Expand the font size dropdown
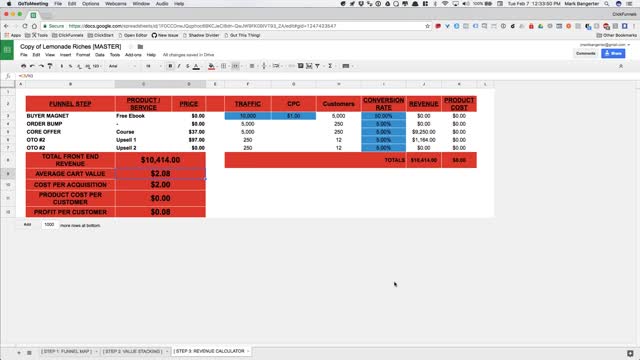 (154, 66)
